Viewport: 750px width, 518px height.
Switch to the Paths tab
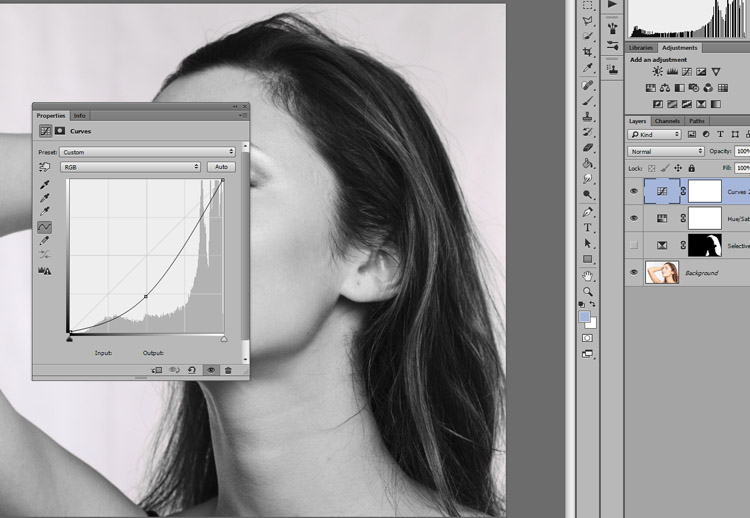[696, 121]
